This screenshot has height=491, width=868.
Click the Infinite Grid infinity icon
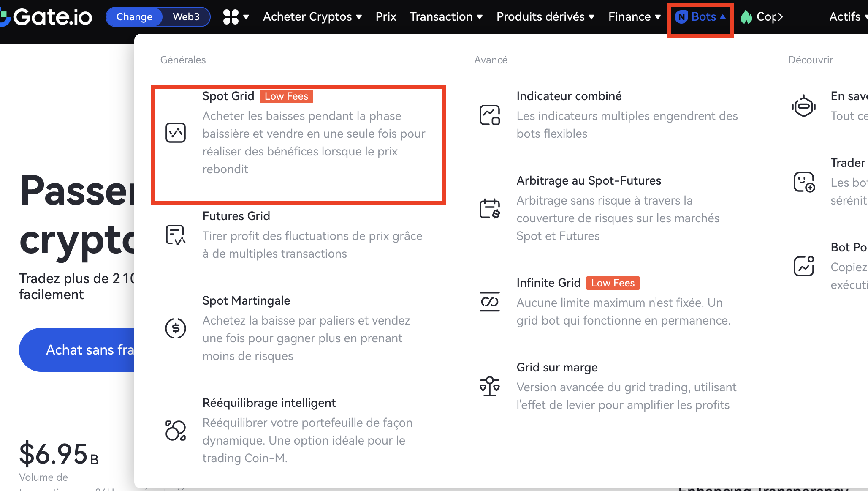(490, 302)
